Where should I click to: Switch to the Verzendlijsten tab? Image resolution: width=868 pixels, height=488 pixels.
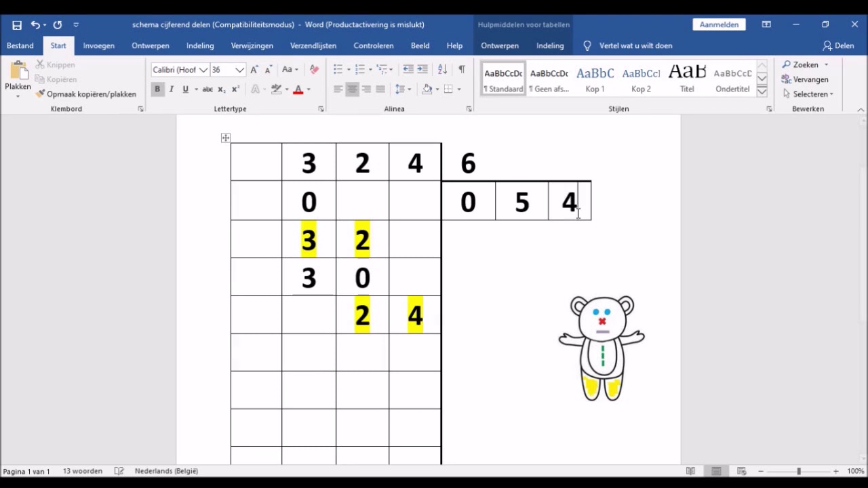tap(313, 46)
